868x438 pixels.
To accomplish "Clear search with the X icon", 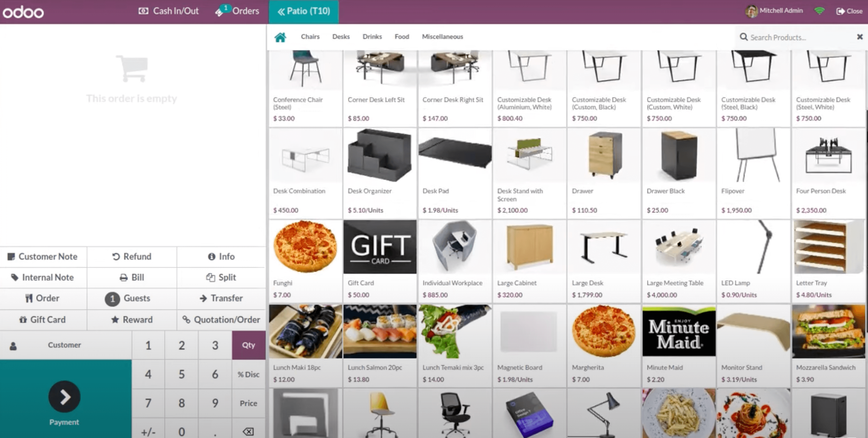I will pos(860,37).
